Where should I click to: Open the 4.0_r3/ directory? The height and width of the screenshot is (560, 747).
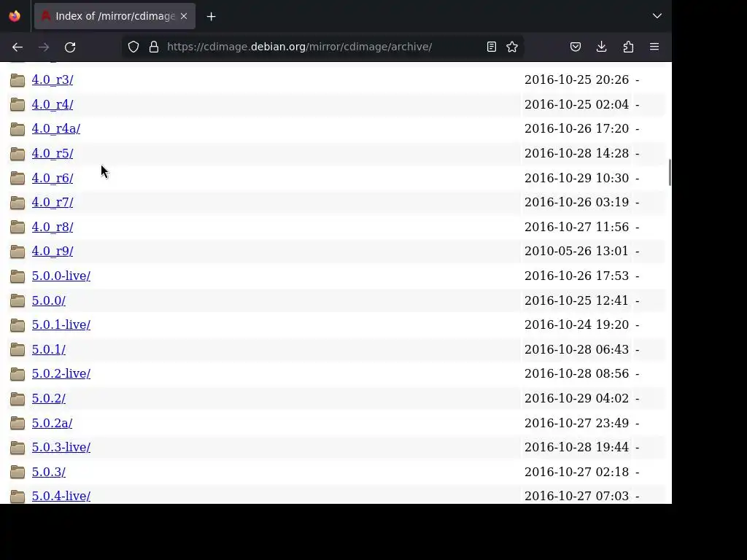pos(53,80)
